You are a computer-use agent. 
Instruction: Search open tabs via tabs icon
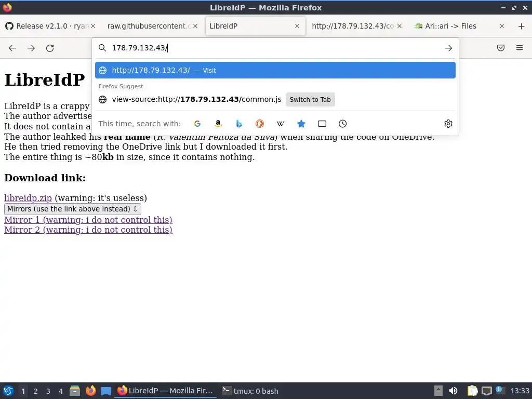point(322,124)
